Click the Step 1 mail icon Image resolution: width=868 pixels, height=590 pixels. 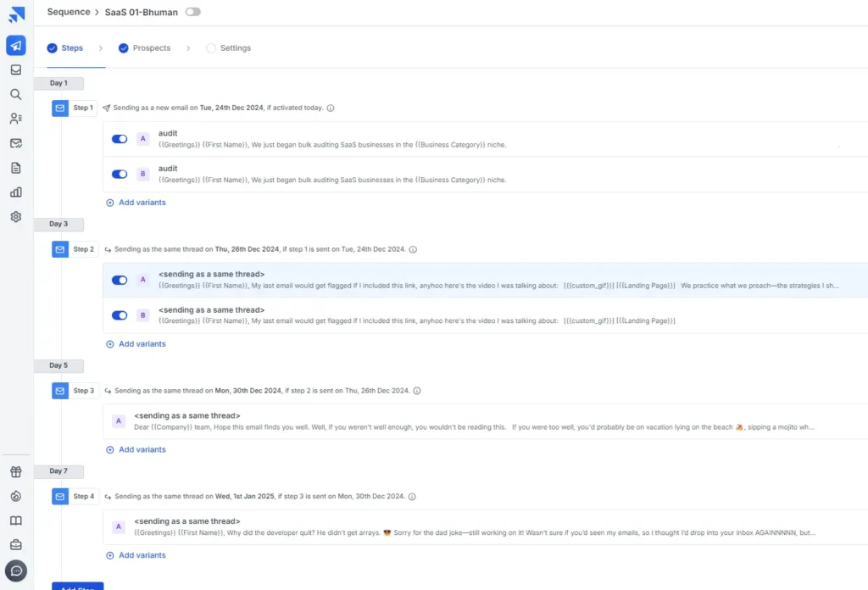pyautogui.click(x=60, y=108)
